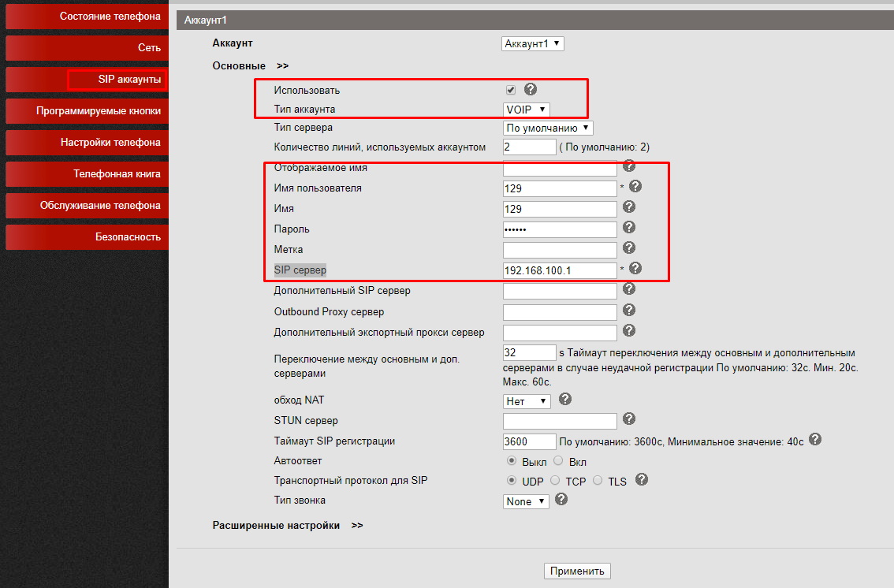Click help icon next to Тип звонка dropdown
This screenshot has width=894, height=588.
point(561,500)
